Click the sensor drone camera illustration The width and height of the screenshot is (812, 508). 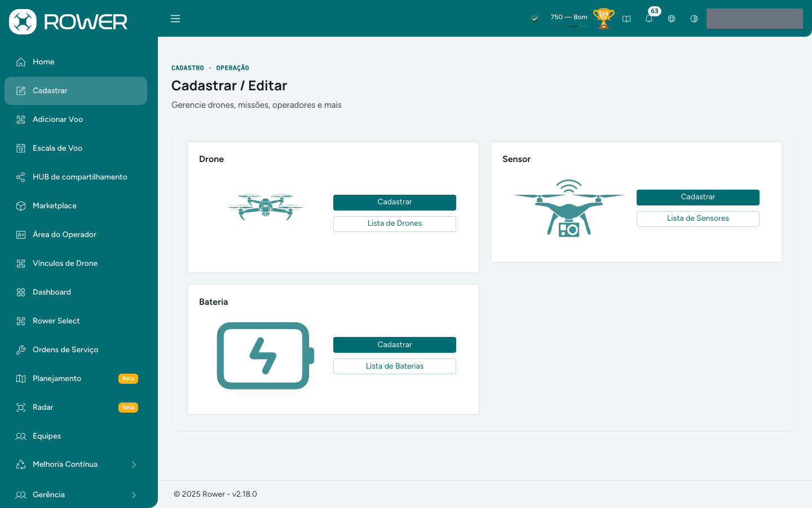coord(569,208)
